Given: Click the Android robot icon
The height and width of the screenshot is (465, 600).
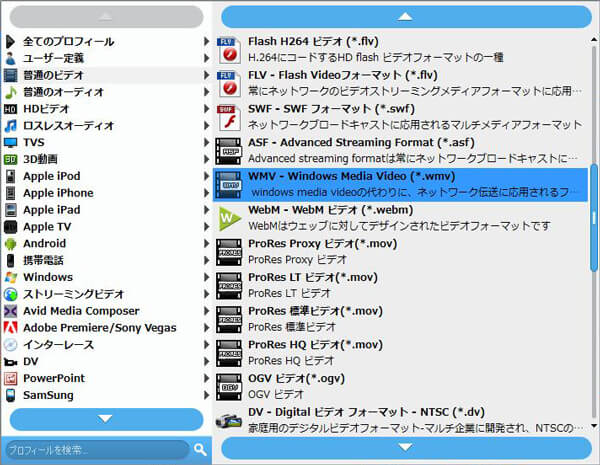Looking at the screenshot, I should click(x=10, y=243).
